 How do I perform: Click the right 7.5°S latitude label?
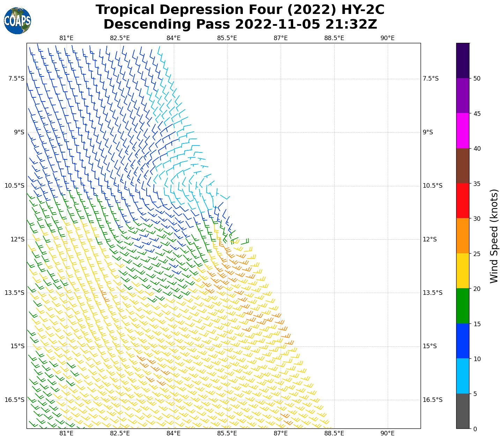point(430,79)
